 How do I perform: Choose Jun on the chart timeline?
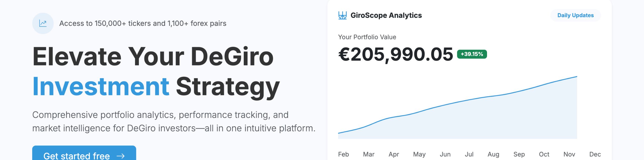coord(445,154)
